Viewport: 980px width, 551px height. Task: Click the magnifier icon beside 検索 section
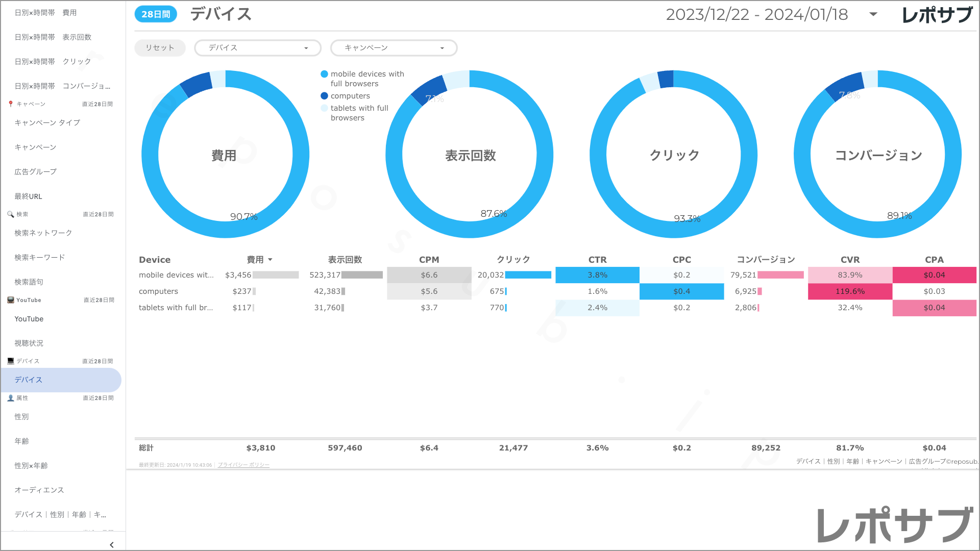pos(11,214)
